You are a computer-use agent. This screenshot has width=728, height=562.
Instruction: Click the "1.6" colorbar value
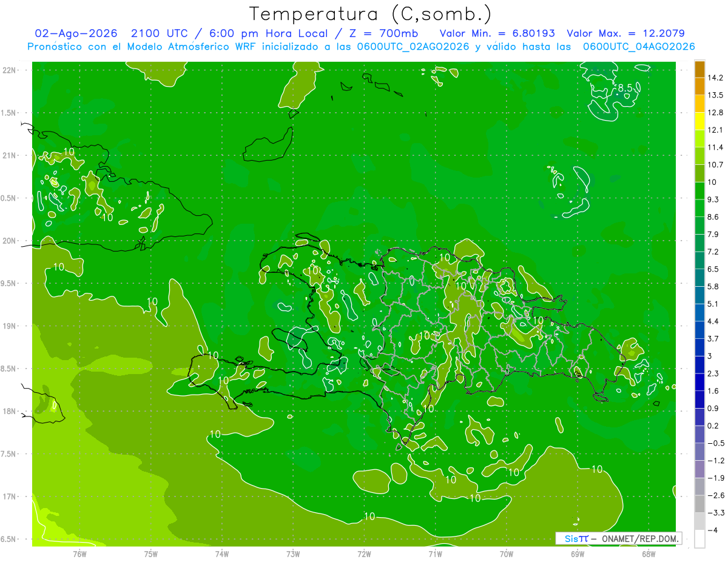713,391
